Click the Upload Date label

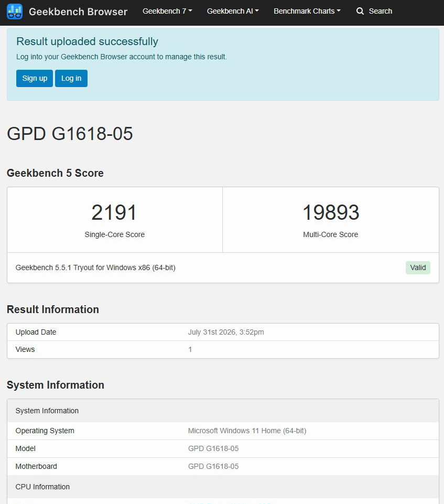36,332
